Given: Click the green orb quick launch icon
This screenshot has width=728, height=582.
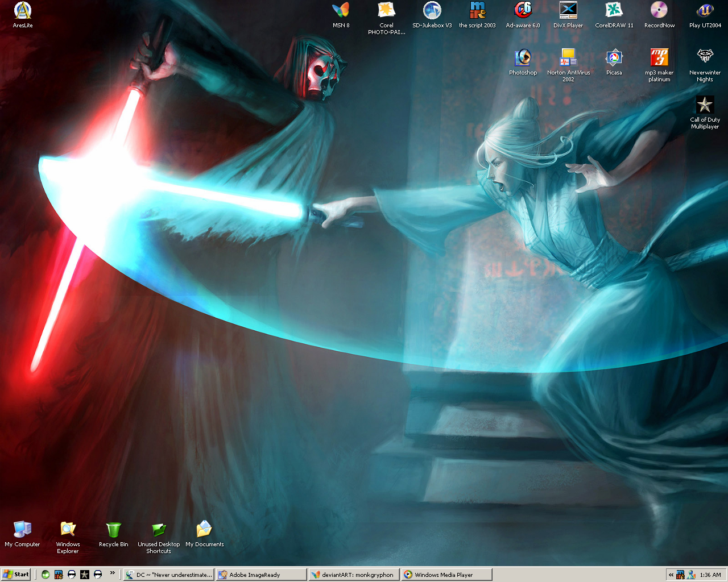Looking at the screenshot, I should click(x=45, y=575).
